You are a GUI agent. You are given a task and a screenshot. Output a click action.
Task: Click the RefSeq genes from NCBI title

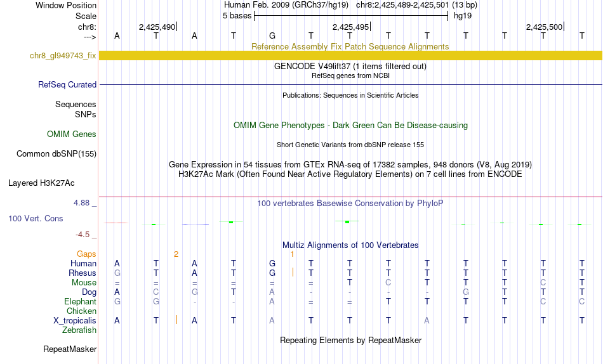[x=350, y=75]
